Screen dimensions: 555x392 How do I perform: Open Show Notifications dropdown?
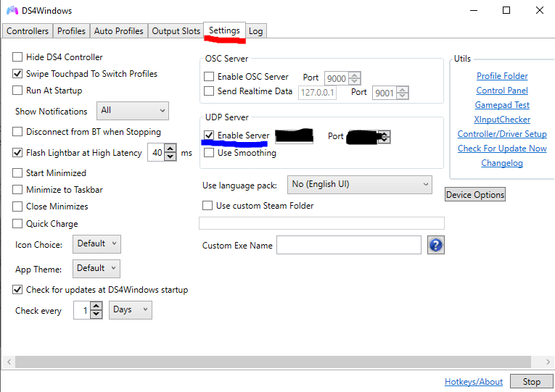[x=133, y=111]
